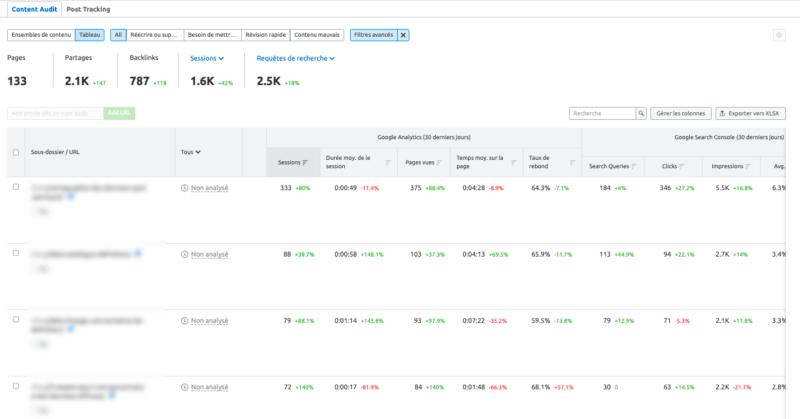800x419 pixels.
Task: Check the row with 333 sessions
Action: tap(16, 187)
